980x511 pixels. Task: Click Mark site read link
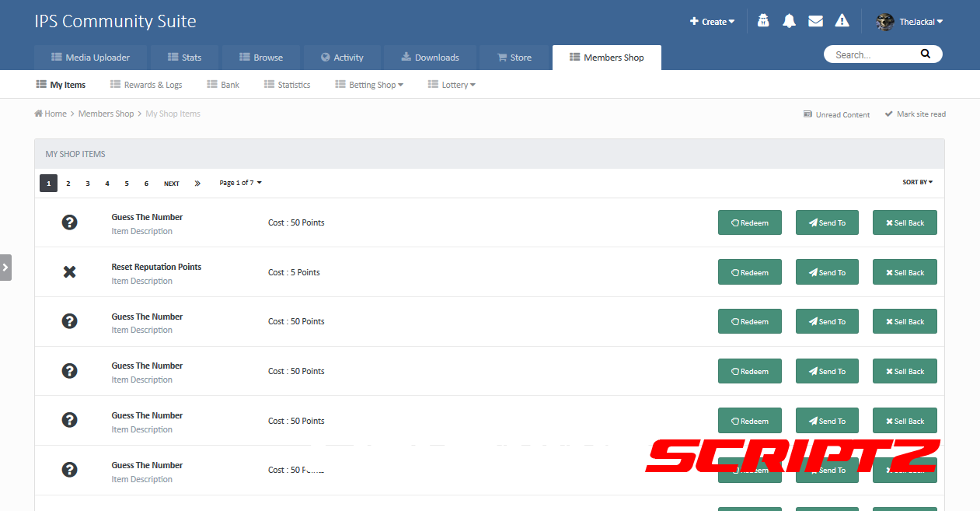coord(915,114)
